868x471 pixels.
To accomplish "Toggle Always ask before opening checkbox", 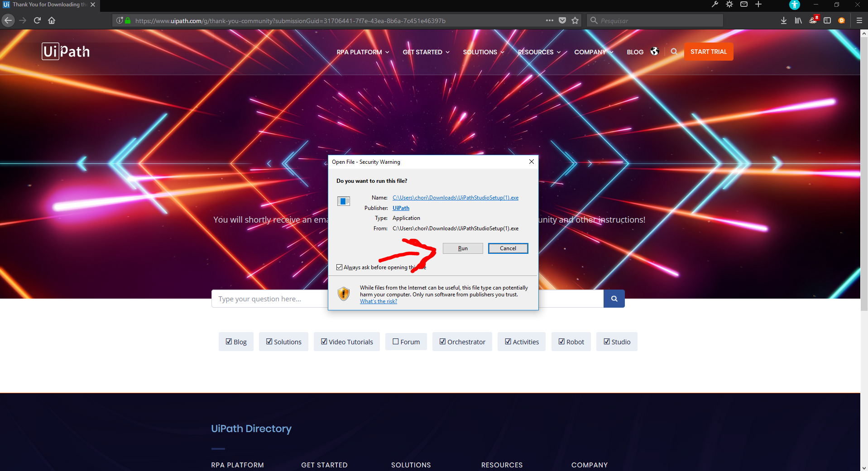I will pos(339,267).
